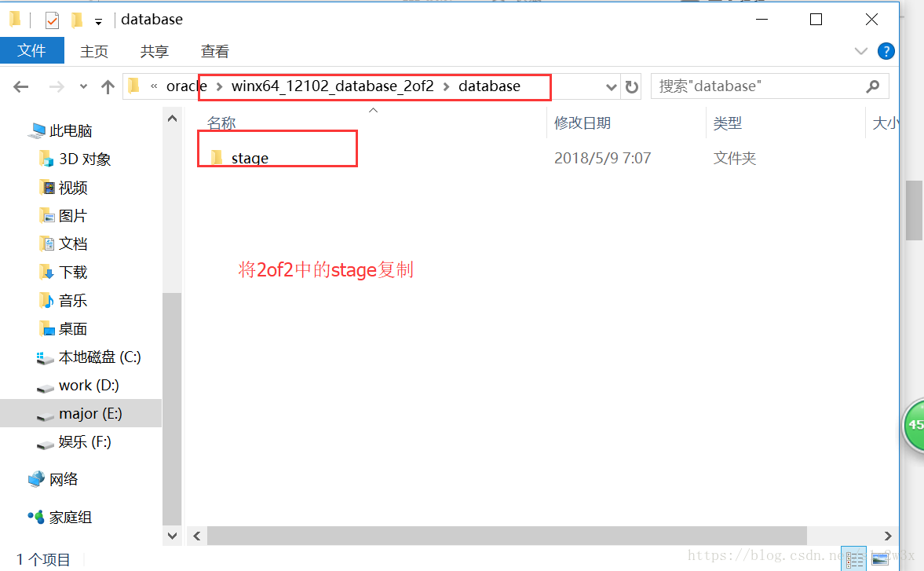The image size is (924, 571).
Task: Open the Customize Quick Access Toolbar dropdown
Action: [98, 22]
